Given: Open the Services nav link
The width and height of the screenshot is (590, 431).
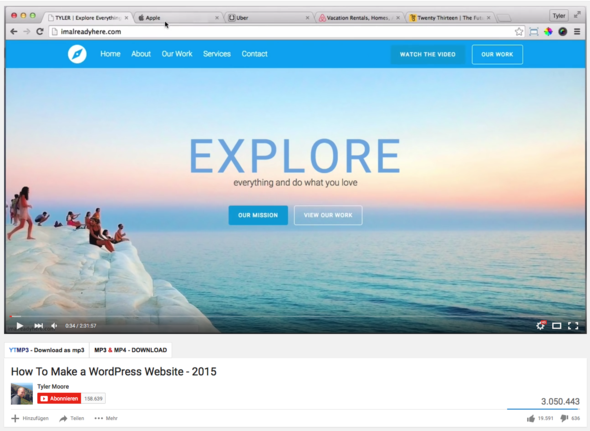Looking at the screenshot, I should [x=217, y=54].
